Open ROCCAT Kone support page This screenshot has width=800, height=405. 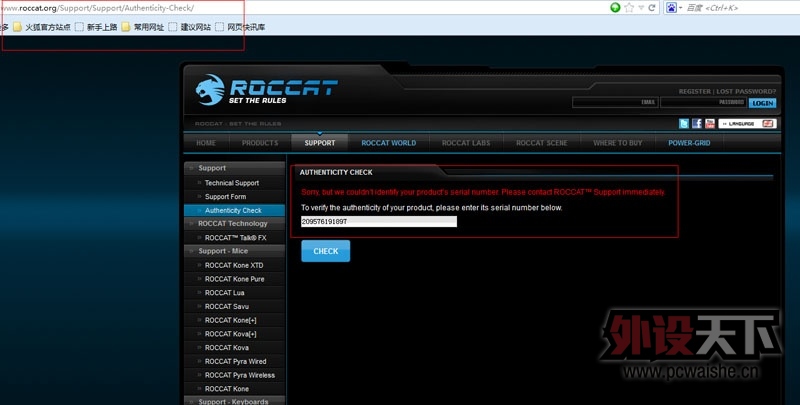pos(234,389)
